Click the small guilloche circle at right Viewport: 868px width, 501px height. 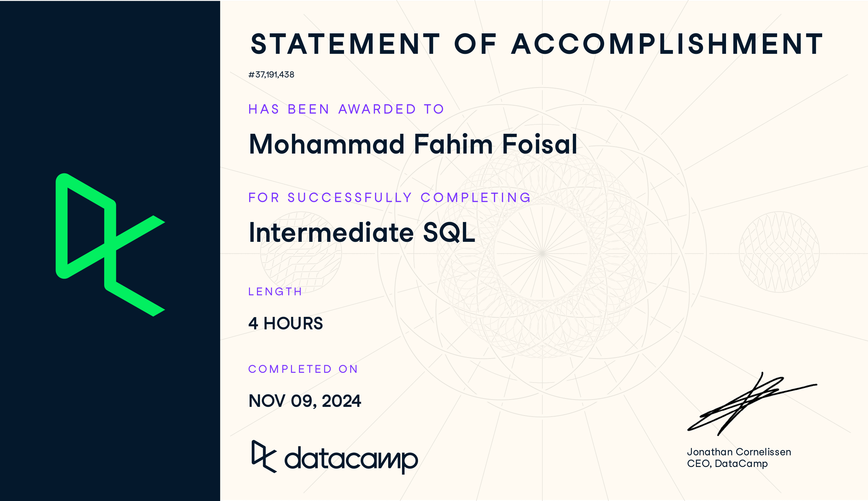pyautogui.click(x=779, y=252)
